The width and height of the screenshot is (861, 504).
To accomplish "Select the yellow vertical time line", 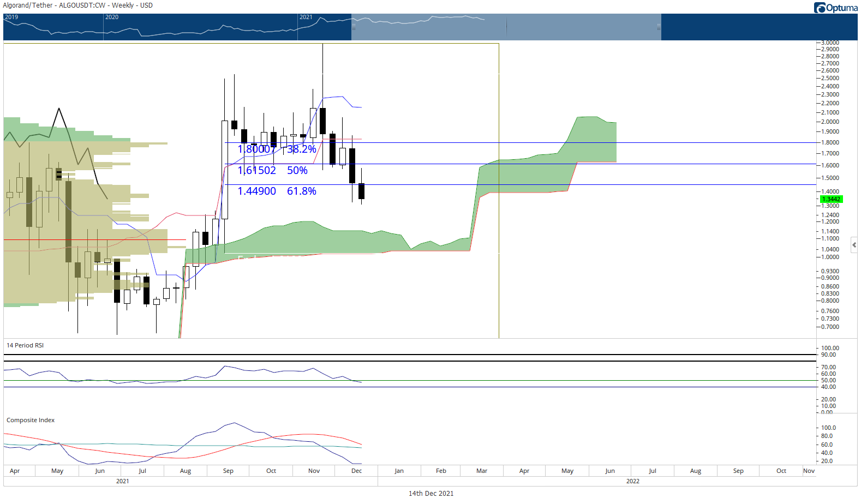I will (499, 191).
